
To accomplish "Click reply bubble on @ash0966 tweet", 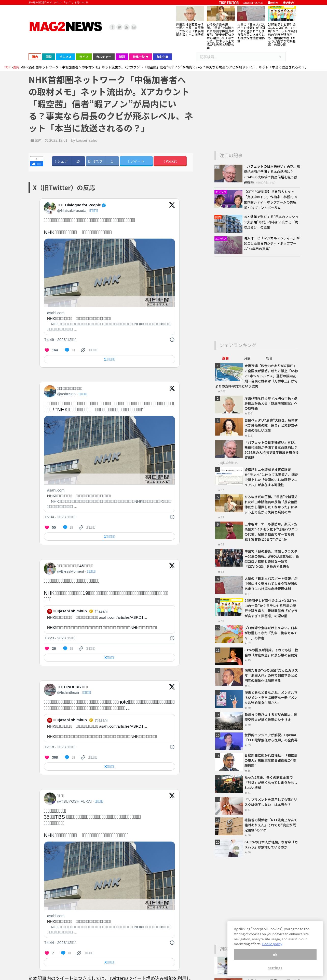I will click(x=65, y=527).
